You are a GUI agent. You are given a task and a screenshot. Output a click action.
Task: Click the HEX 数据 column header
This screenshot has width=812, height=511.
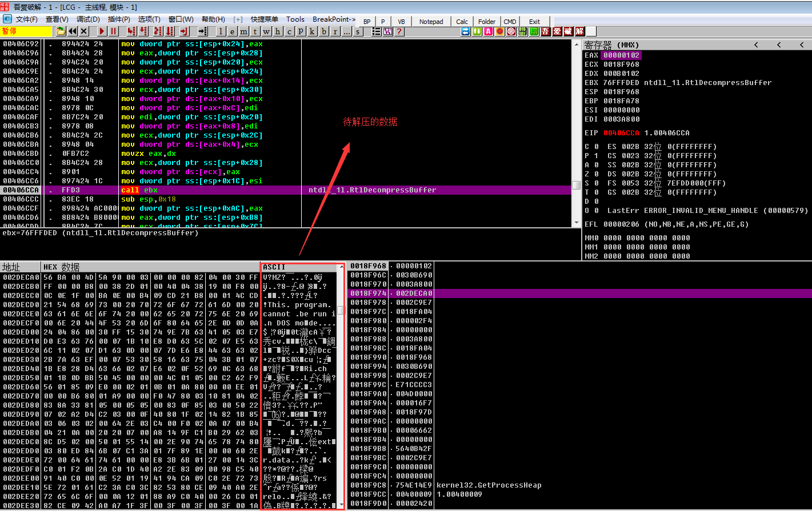151,267
